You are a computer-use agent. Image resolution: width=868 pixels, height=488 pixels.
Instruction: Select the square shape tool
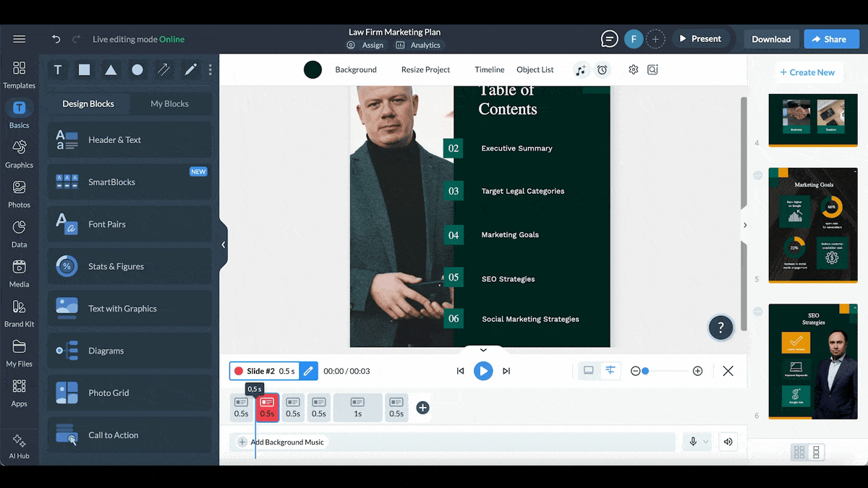(85, 70)
